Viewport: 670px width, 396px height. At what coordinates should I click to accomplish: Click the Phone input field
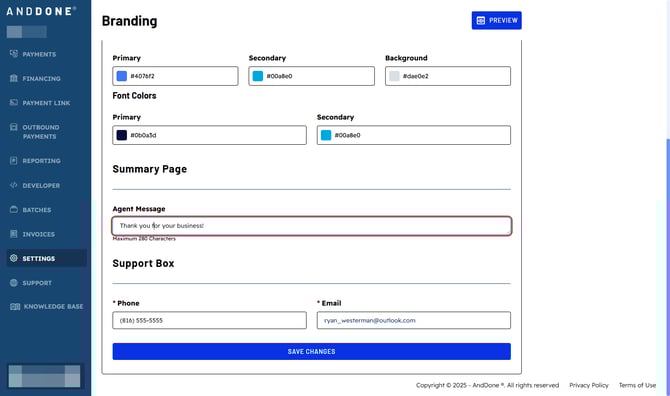pyautogui.click(x=209, y=320)
